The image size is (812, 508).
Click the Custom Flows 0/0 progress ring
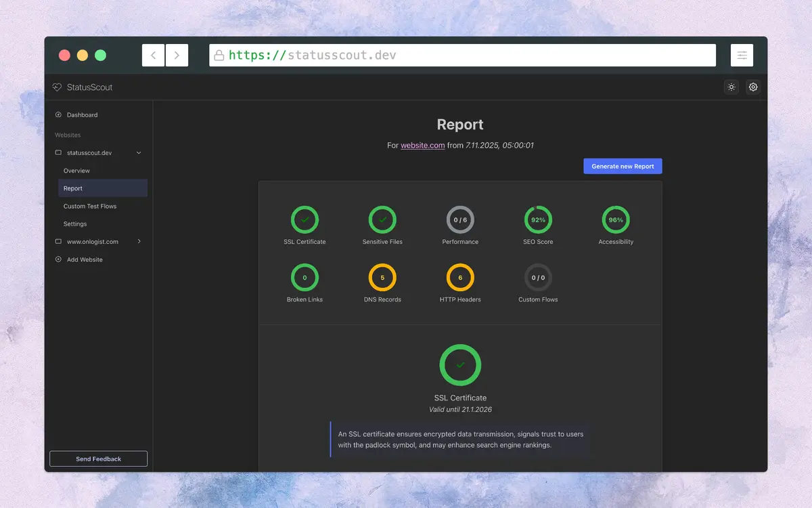pyautogui.click(x=538, y=278)
